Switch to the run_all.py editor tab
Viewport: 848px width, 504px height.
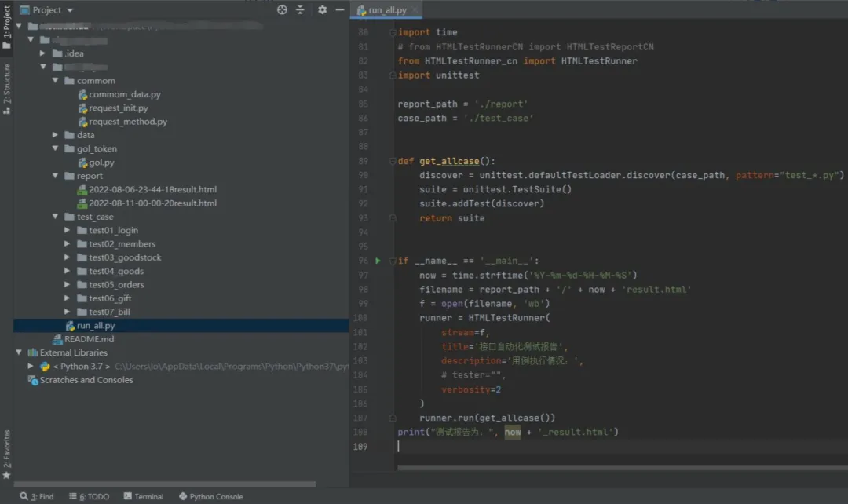(387, 9)
